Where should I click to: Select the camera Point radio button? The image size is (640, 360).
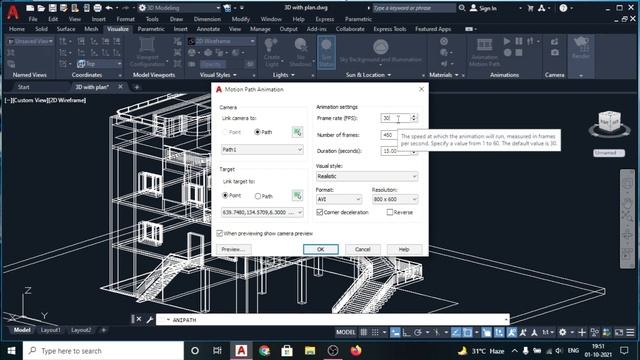[225, 132]
